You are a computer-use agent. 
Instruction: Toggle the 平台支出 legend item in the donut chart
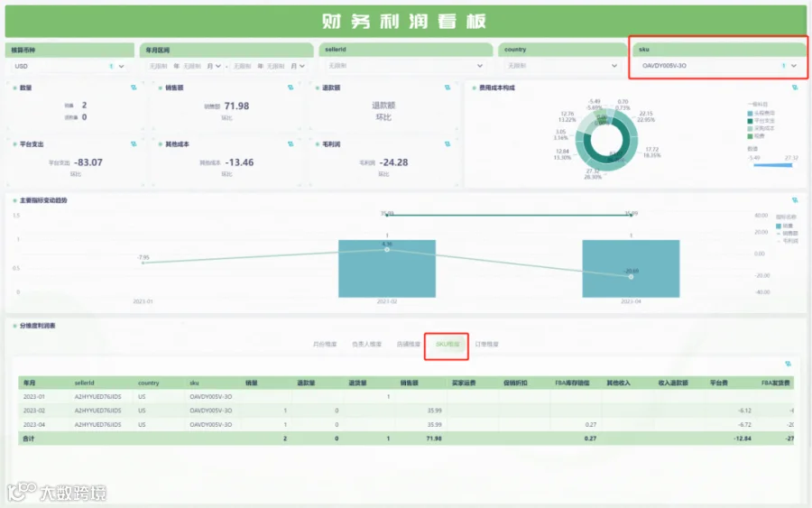point(761,121)
